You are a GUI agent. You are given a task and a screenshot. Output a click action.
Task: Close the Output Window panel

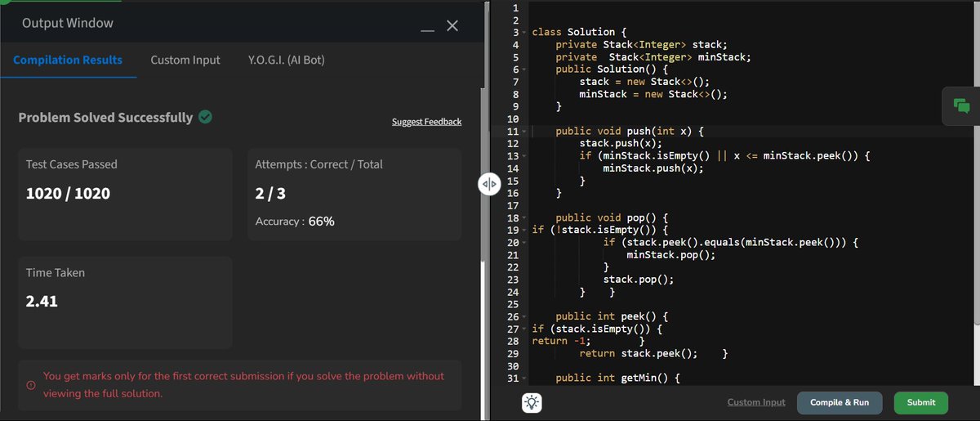point(452,28)
